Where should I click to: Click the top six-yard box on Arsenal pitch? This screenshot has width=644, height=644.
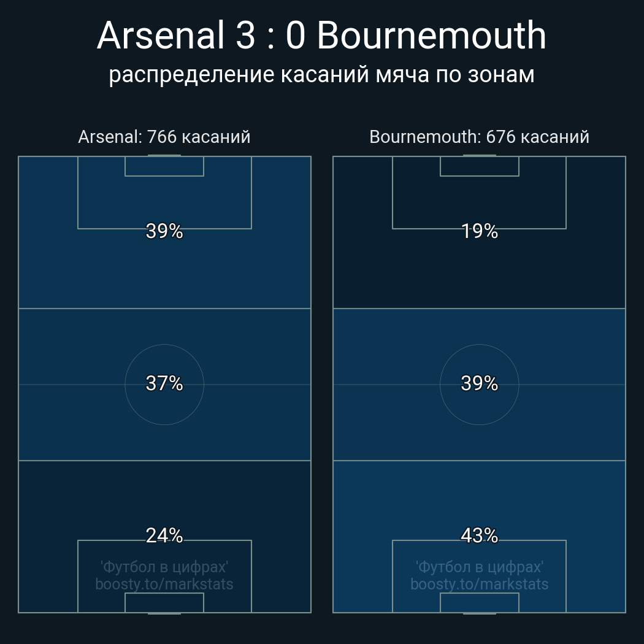(164, 166)
